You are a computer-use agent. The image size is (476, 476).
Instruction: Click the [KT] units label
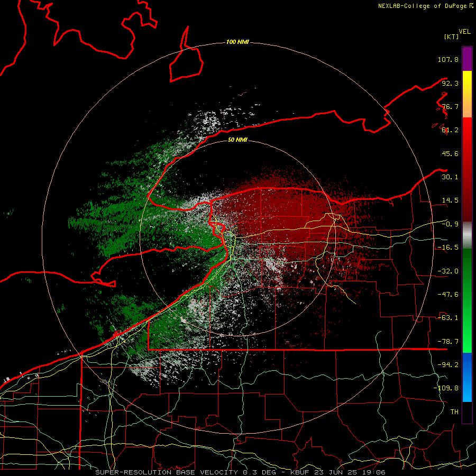point(452,36)
